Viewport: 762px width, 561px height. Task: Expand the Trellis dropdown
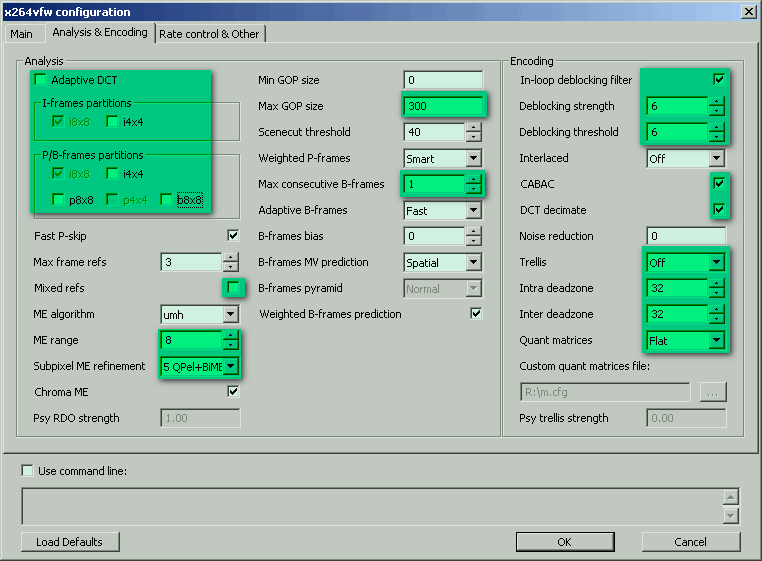pyautogui.click(x=716, y=262)
